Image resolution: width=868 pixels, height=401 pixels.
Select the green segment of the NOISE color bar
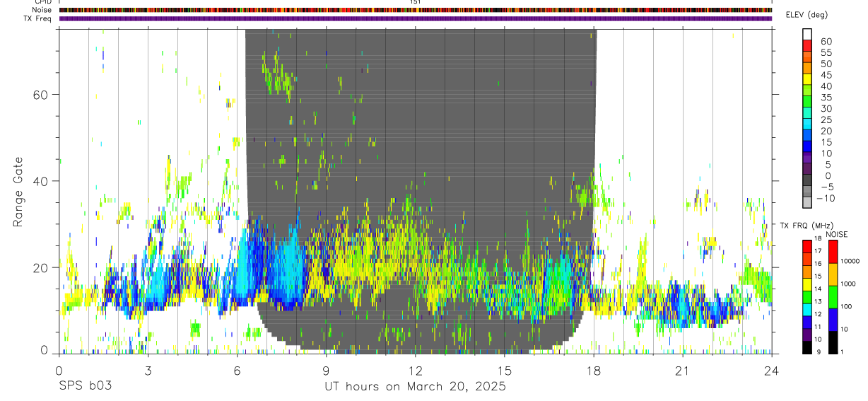(x=833, y=297)
